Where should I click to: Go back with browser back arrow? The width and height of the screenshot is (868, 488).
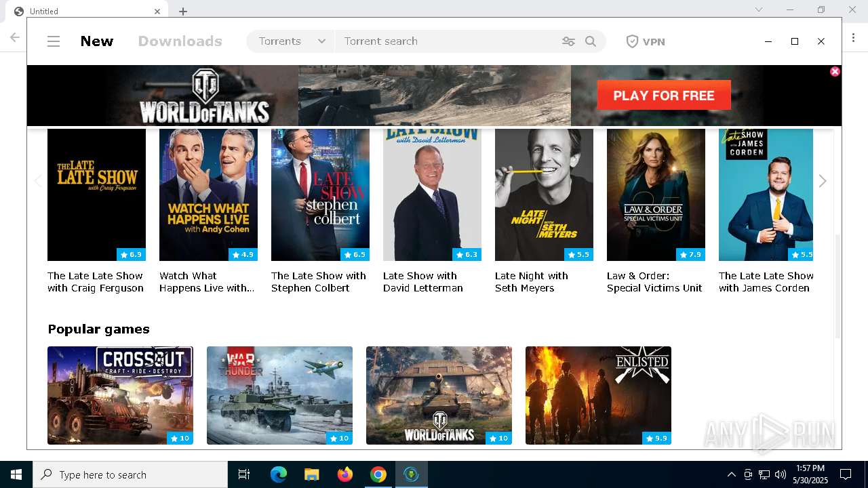(14, 37)
